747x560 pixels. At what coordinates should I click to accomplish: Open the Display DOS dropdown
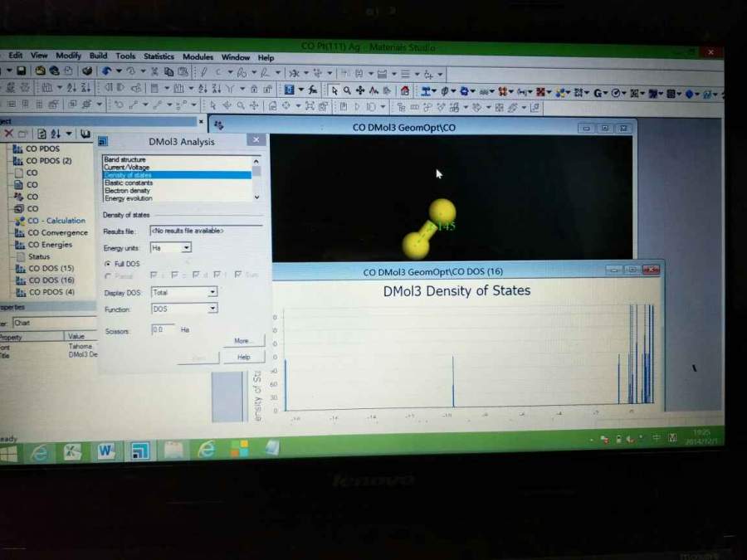coord(212,291)
